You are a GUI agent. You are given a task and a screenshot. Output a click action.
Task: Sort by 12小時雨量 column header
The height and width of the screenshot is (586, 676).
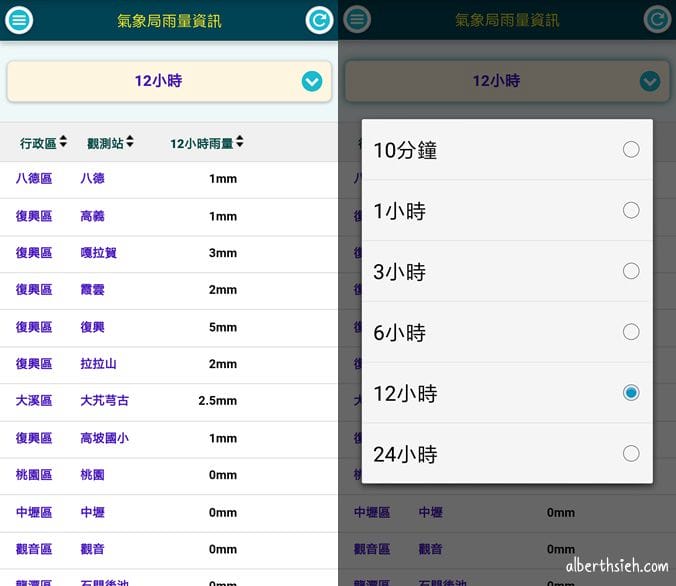(x=207, y=143)
